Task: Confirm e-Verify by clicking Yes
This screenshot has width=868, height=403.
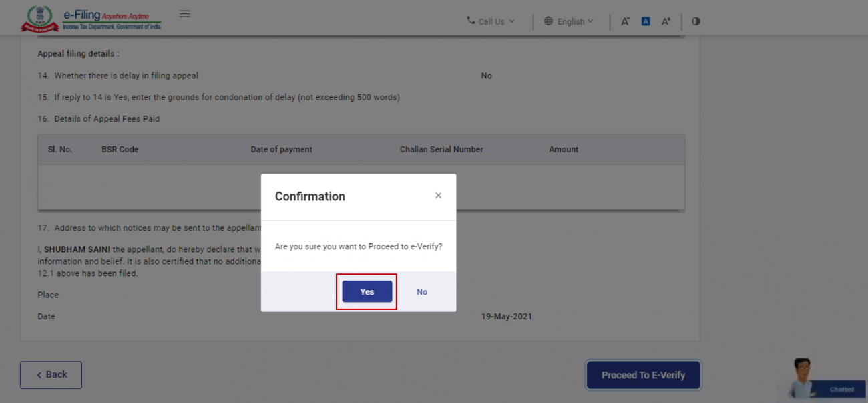Action: tap(366, 291)
